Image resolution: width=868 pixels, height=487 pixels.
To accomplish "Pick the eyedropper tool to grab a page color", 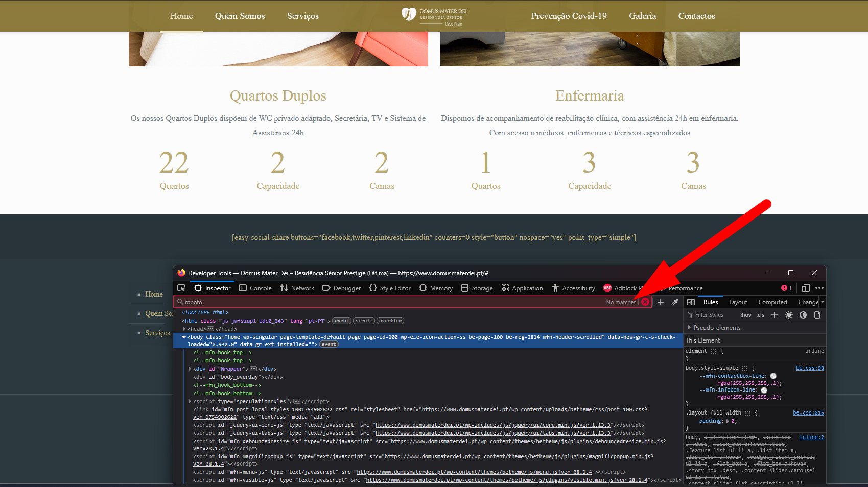I will click(x=675, y=302).
